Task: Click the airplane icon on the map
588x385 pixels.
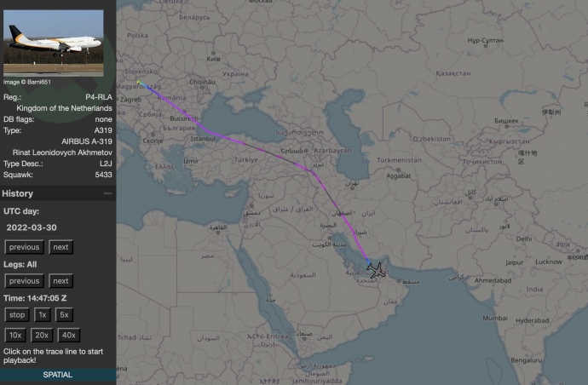Action: point(375,271)
